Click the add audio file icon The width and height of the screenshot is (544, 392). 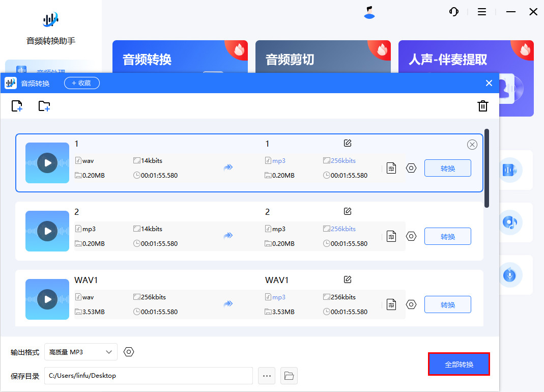point(17,106)
